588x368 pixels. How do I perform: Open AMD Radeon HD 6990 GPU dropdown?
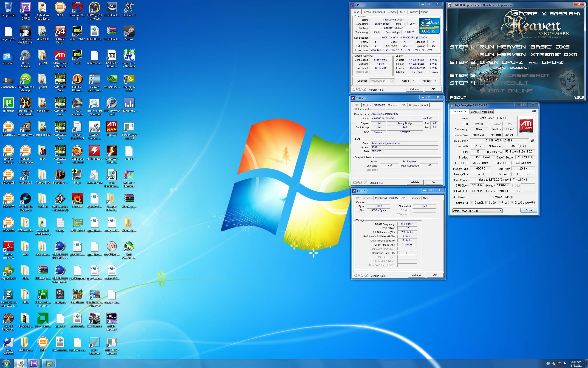pos(477,211)
